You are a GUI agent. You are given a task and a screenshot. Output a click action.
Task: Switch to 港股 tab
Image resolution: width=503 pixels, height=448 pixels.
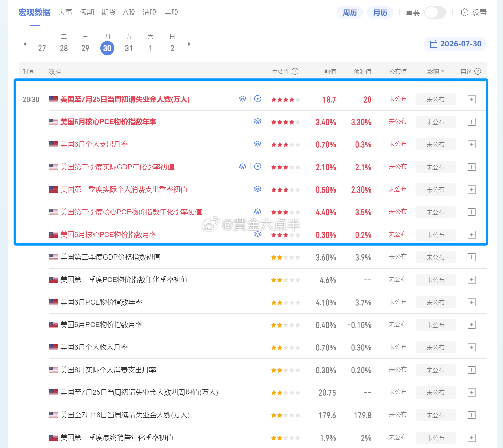[150, 12]
